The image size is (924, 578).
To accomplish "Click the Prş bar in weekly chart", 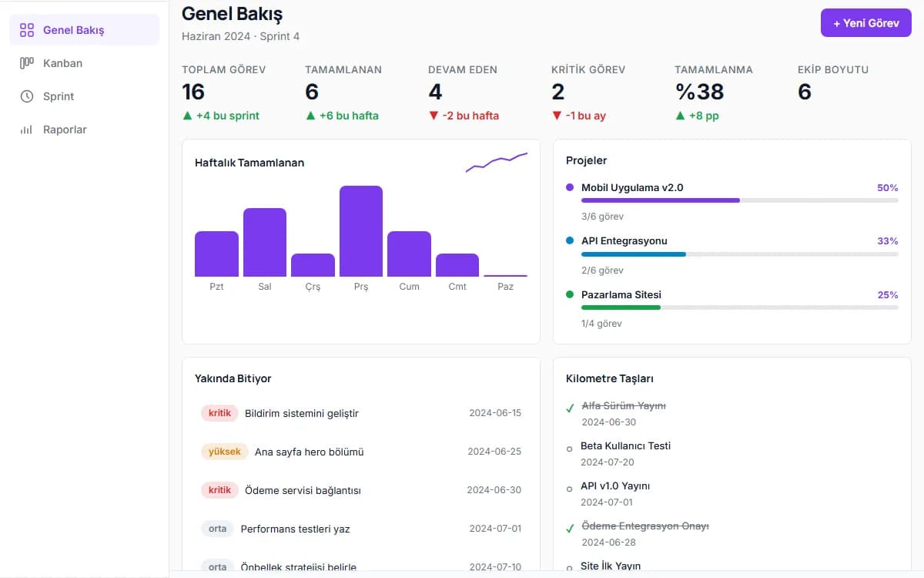I will [x=361, y=231].
